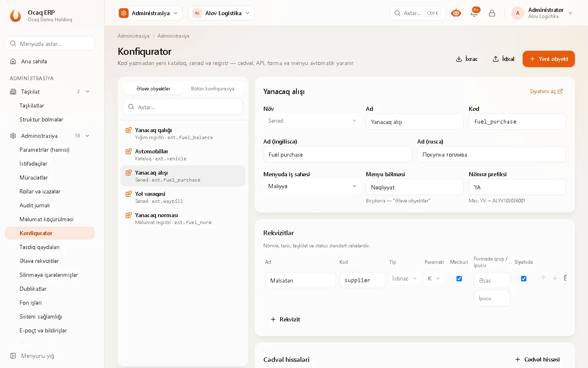Click the İxrac export button

(x=466, y=59)
